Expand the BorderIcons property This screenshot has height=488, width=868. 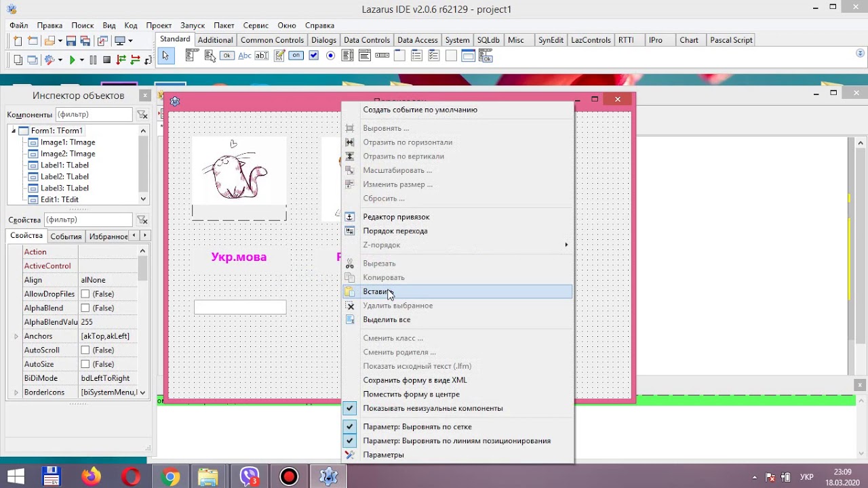(x=16, y=392)
